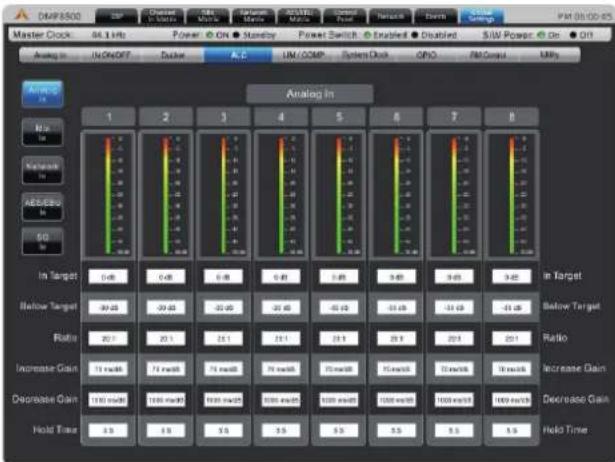Edit channel 3 Ratio value
The width and height of the screenshot is (615, 462).
click(224, 338)
